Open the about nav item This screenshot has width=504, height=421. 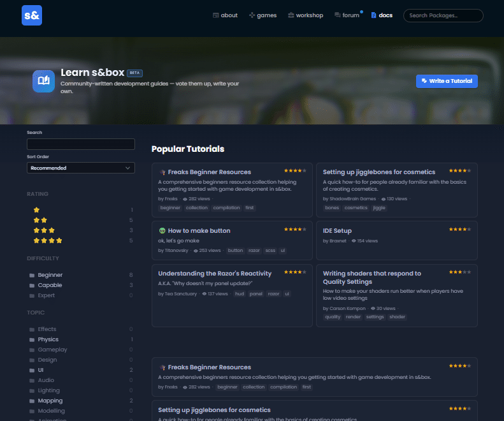[225, 15]
